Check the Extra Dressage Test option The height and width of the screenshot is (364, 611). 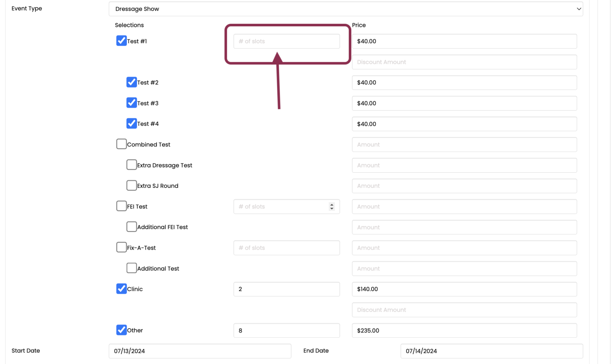click(x=132, y=165)
